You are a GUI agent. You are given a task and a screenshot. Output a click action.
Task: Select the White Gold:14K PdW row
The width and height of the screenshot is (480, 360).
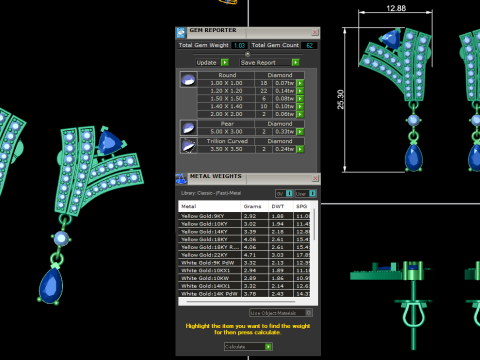point(244,294)
